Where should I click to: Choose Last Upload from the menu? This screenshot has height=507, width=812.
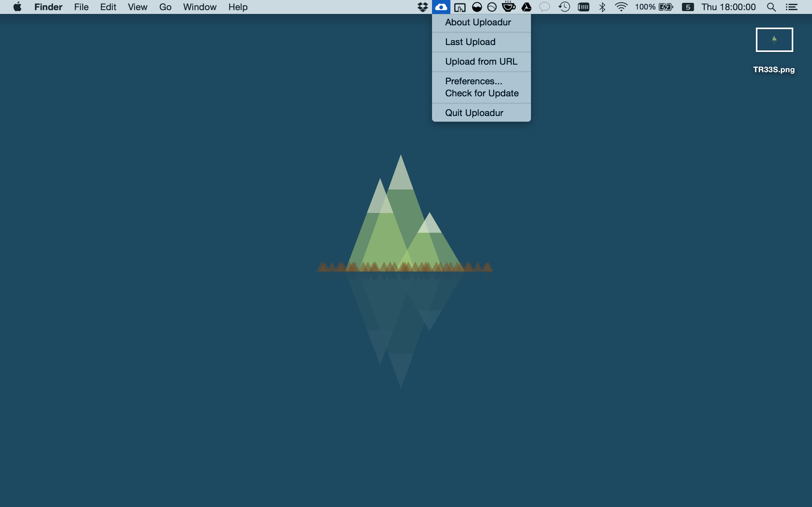coord(470,42)
